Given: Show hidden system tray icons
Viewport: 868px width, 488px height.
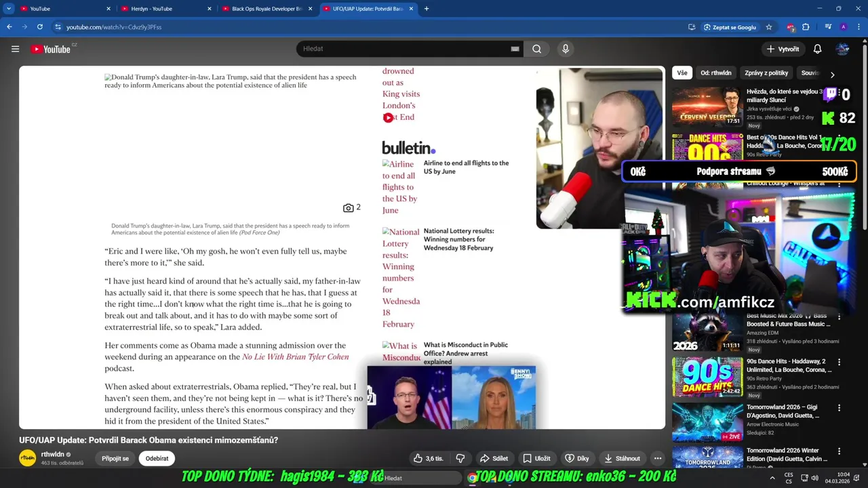Looking at the screenshot, I should [772, 478].
